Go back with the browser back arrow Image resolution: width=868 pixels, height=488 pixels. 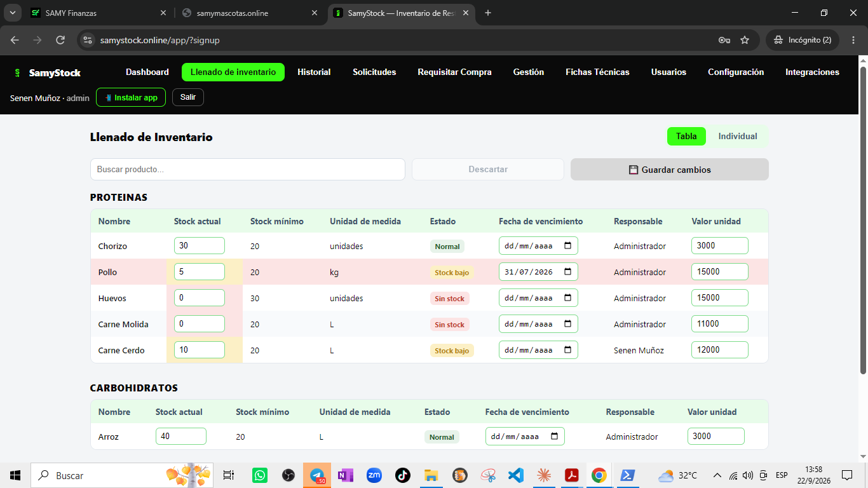15,40
